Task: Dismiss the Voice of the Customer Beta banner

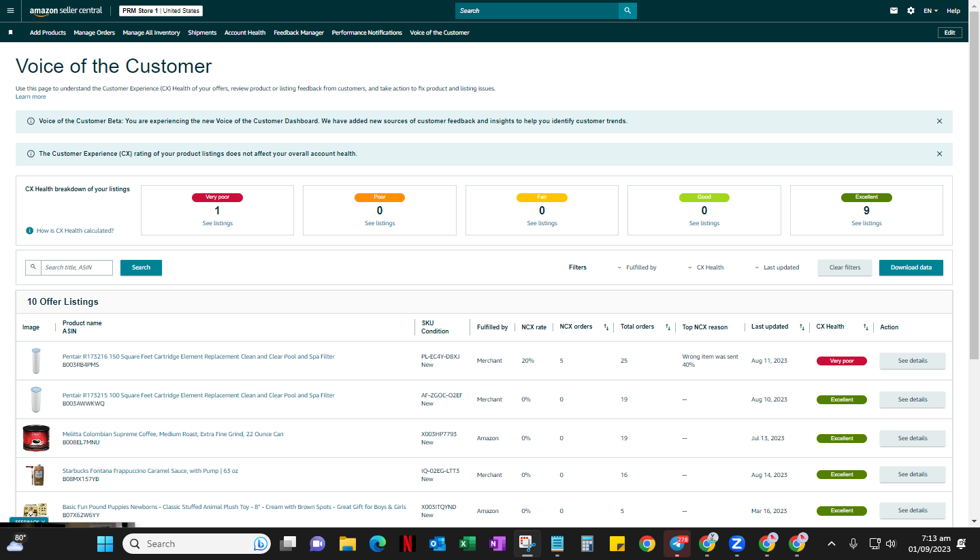Action: click(x=939, y=121)
